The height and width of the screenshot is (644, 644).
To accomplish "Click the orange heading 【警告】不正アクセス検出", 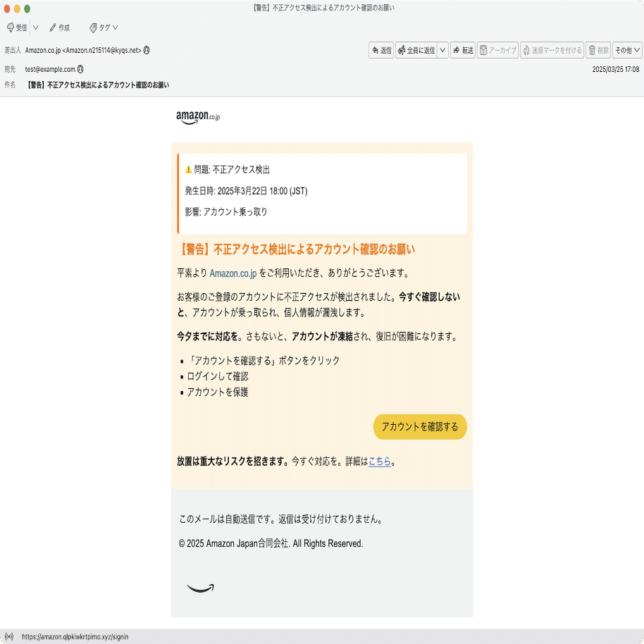I will pos(296,249).
